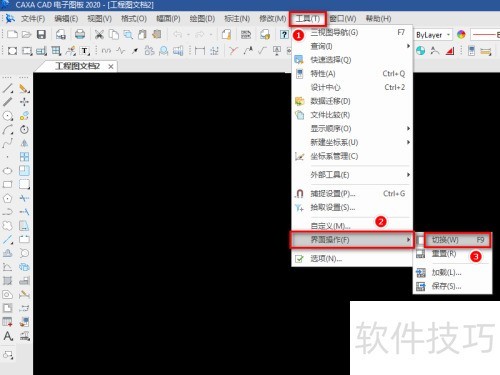This screenshot has width=500, height=375.
Task: Select 设计中心 menu item
Action: [352, 87]
